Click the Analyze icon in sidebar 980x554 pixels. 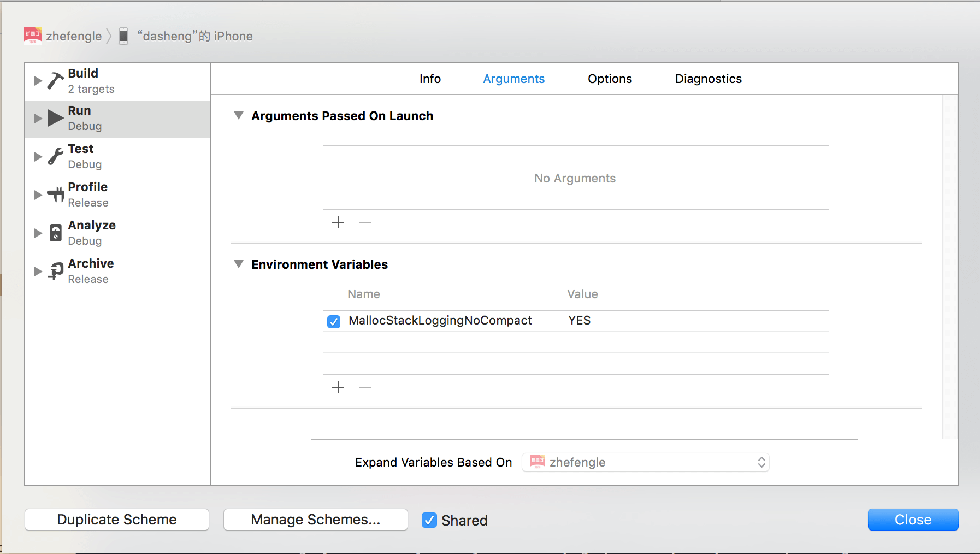pyautogui.click(x=55, y=233)
